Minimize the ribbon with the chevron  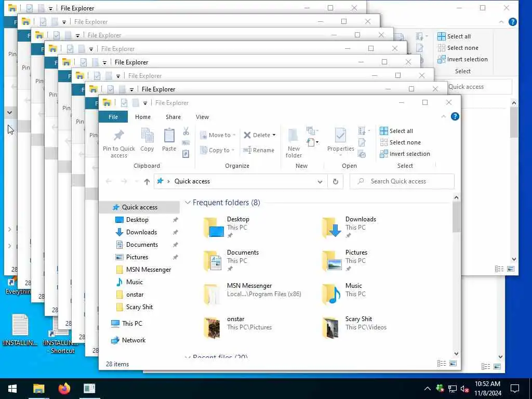click(x=443, y=117)
